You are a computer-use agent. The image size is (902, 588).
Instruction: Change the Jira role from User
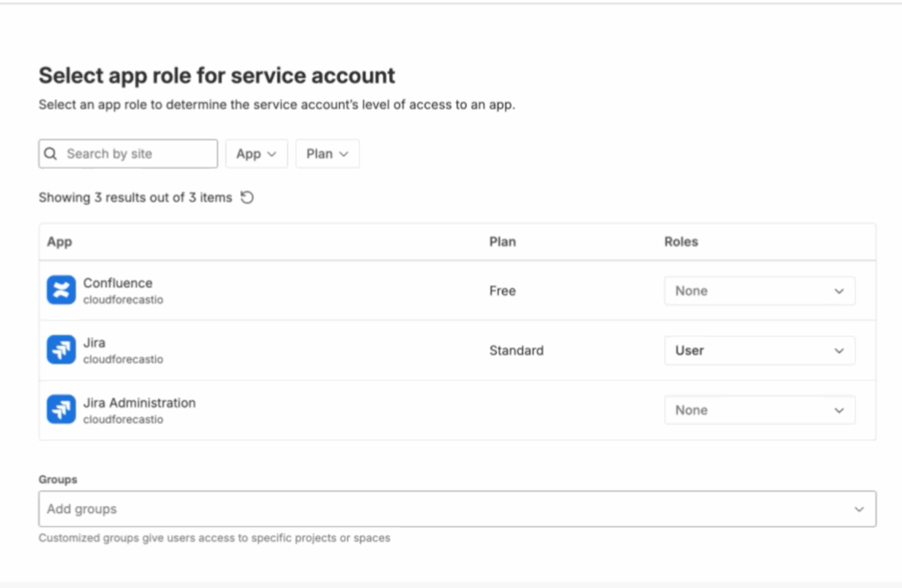[x=758, y=350]
